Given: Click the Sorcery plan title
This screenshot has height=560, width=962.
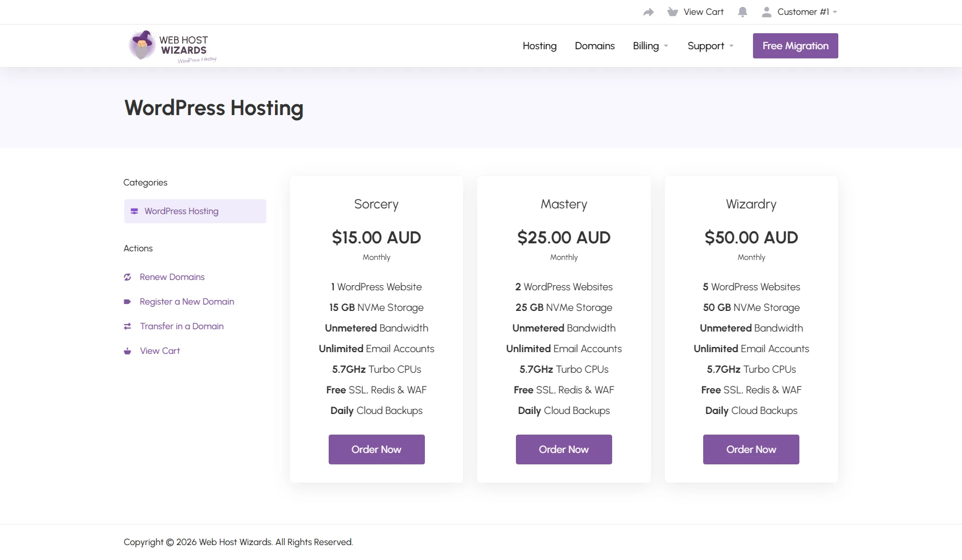Looking at the screenshot, I should coord(376,204).
